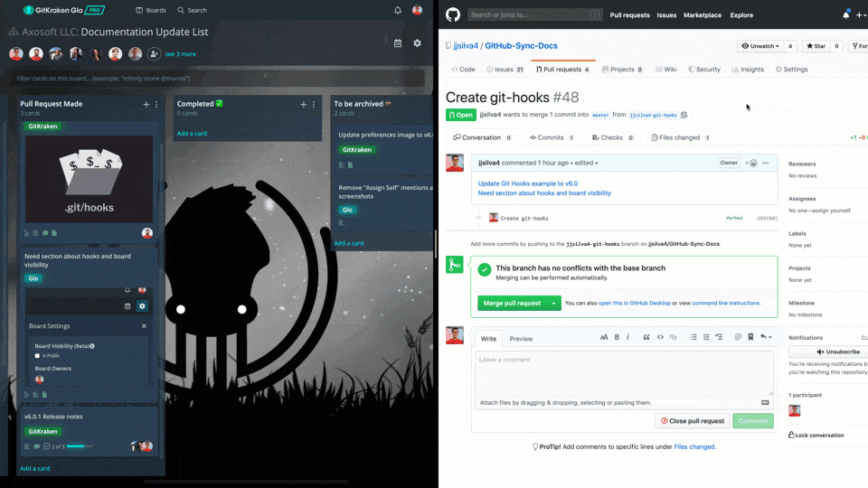868x488 pixels.
Task: Open Unwatch dropdown on repository
Action: click(760, 46)
